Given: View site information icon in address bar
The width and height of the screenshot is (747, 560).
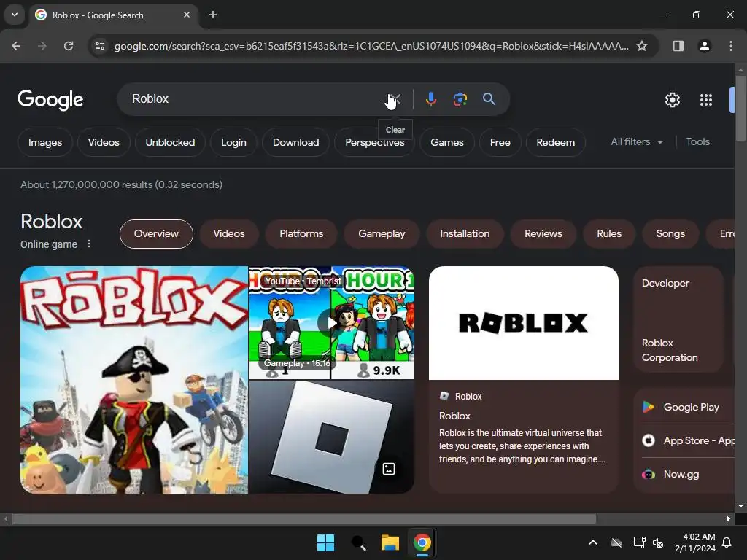Looking at the screenshot, I should point(100,46).
